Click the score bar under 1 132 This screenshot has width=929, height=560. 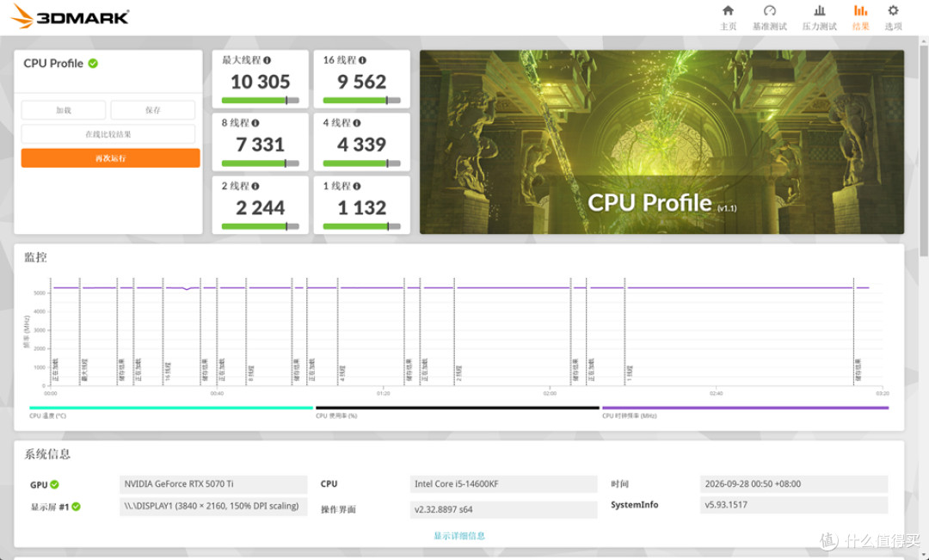click(361, 226)
